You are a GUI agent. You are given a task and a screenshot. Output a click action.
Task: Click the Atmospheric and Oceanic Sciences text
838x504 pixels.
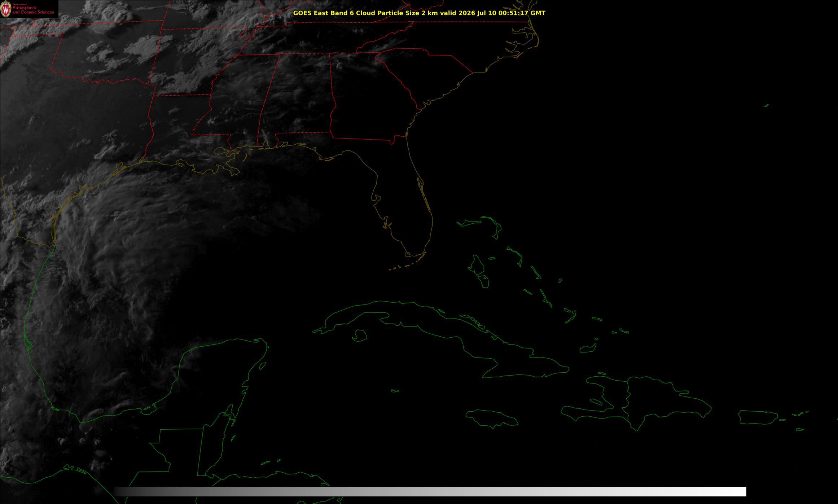coord(33,10)
